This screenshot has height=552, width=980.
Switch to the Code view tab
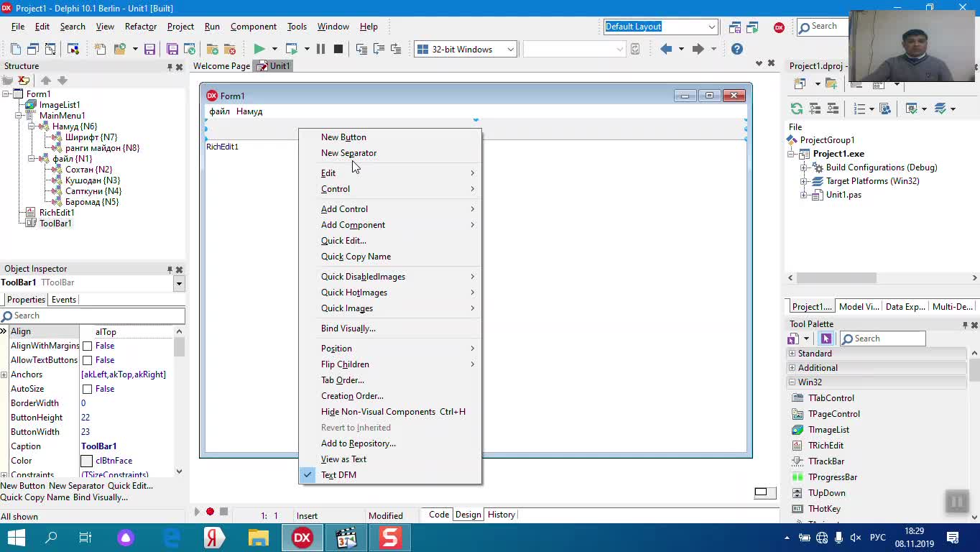(439, 515)
